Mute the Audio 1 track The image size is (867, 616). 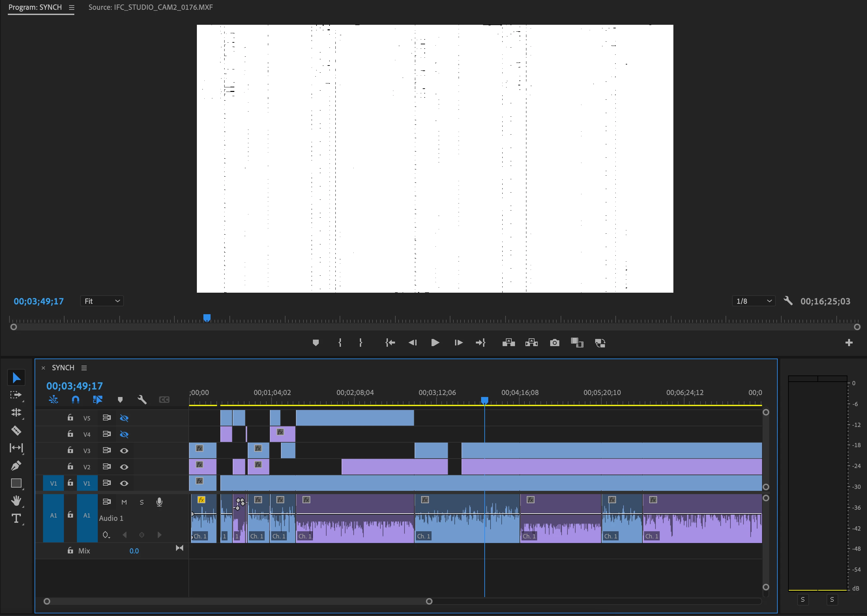click(124, 502)
